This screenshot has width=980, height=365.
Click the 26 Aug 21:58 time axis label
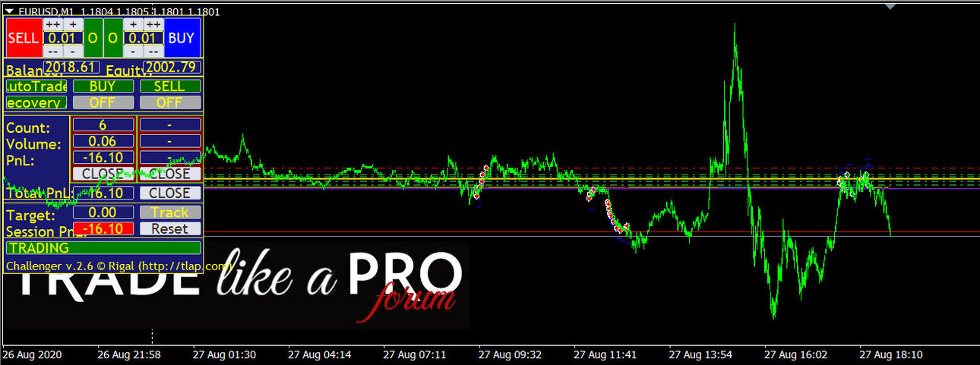tap(129, 354)
